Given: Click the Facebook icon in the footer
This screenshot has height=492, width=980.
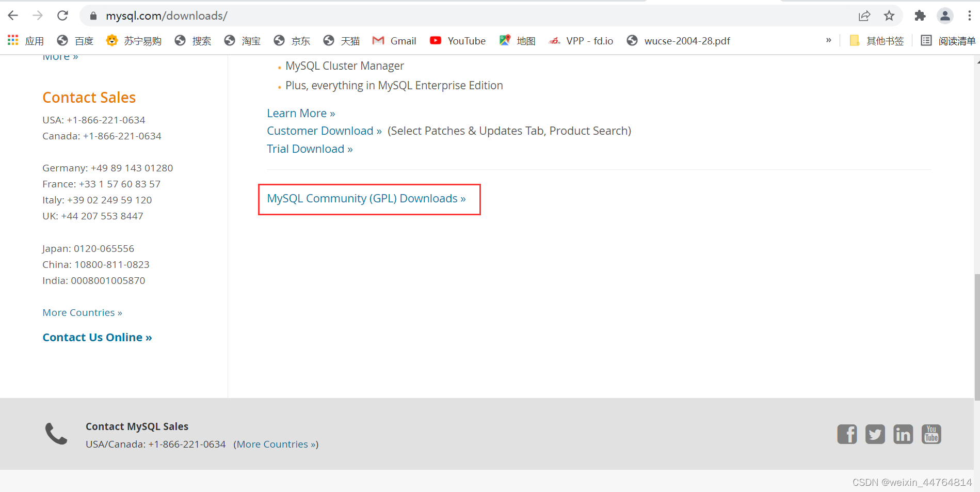Looking at the screenshot, I should click(x=847, y=434).
